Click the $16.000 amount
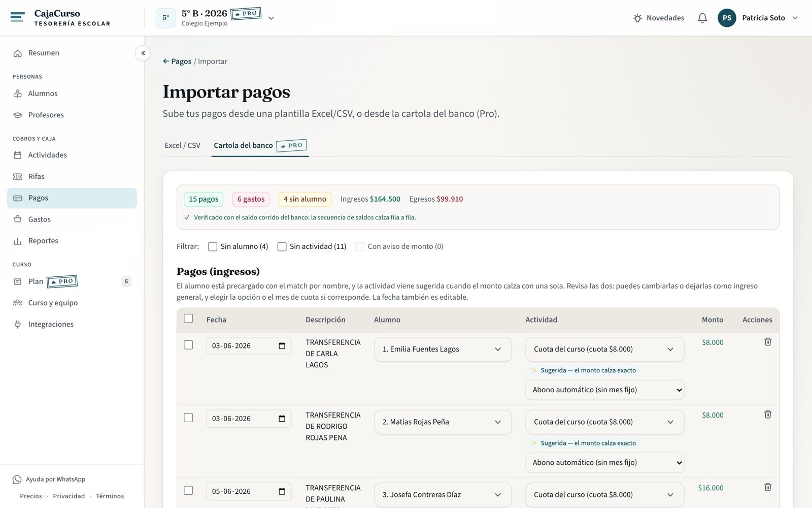 [710, 488]
